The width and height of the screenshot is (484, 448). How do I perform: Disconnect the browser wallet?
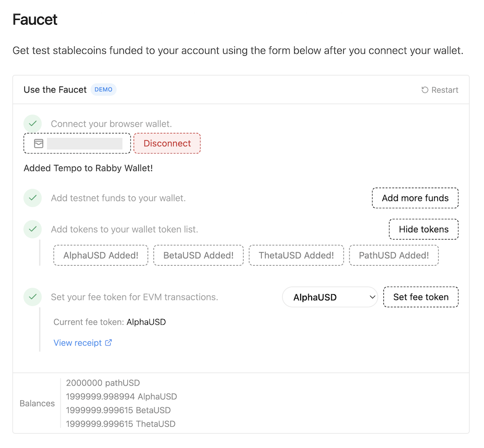point(166,143)
